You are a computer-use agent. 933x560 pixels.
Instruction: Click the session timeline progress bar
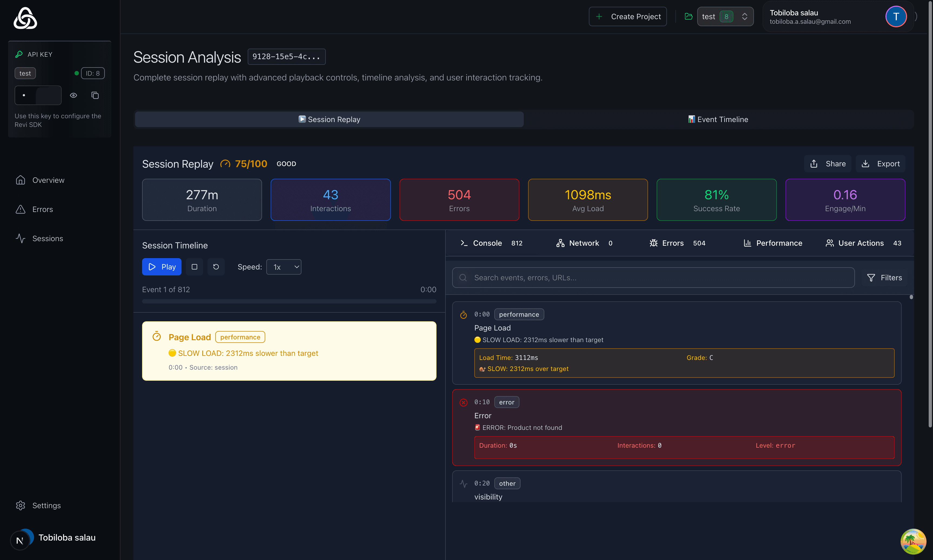coord(289,301)
